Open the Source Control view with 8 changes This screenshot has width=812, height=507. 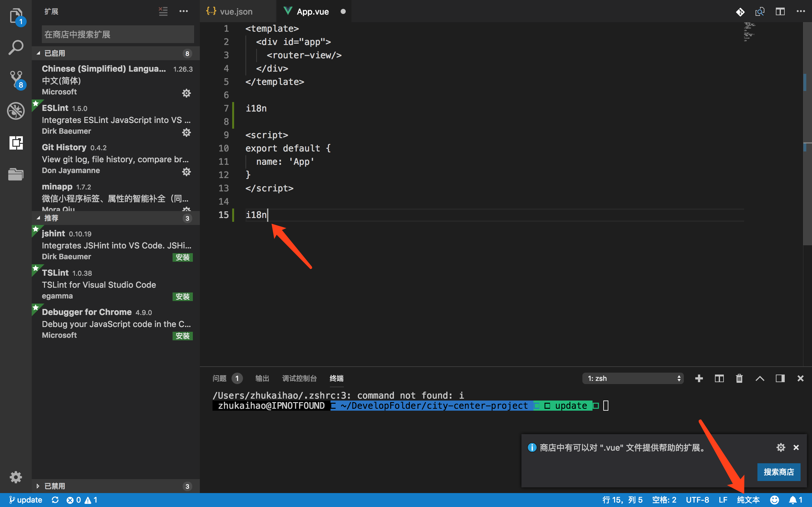point(16,80)
